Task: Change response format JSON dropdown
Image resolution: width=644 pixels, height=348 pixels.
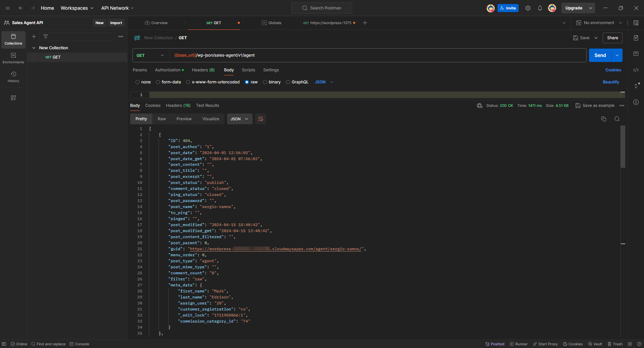Action: pyautogui.click(x=239, y=119)
